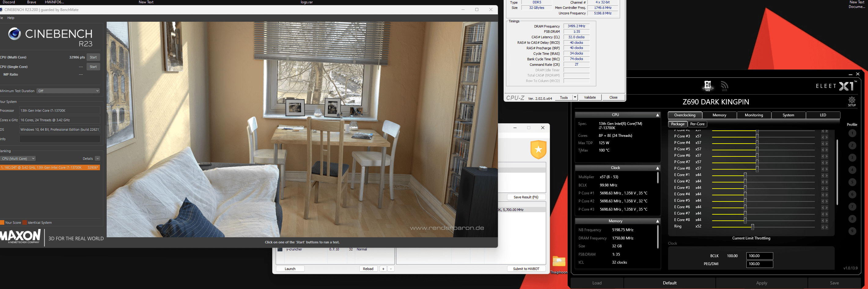Click the minus button in BenchMate
The height and width of the screenshot is (289, 868).
pyautogui.click(x=391, y=269)
